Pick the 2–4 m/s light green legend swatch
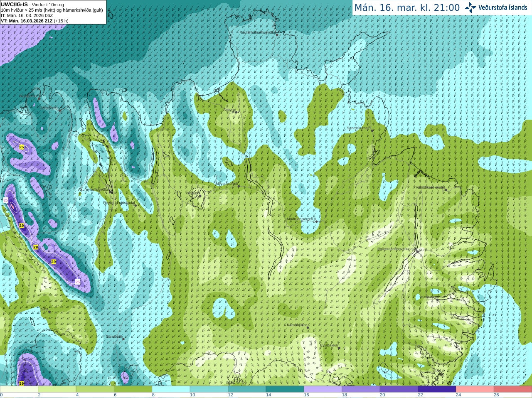The image size is (532, 398). pyautogui.click(x=57, y=389)
